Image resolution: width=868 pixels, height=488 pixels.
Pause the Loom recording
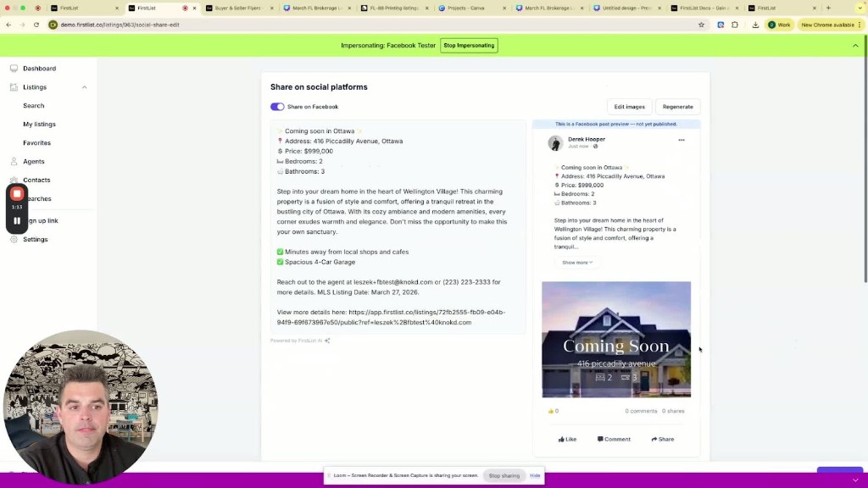tap(16, 219)
